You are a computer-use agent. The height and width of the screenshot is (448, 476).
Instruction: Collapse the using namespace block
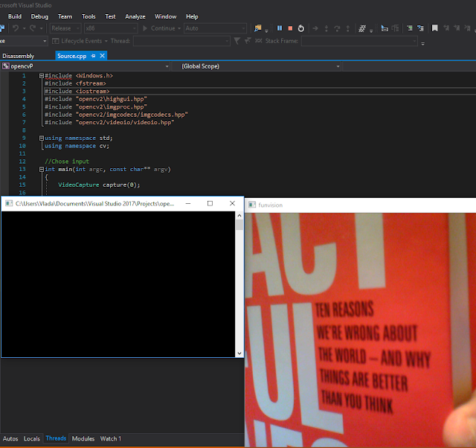[x=42, y=138]
